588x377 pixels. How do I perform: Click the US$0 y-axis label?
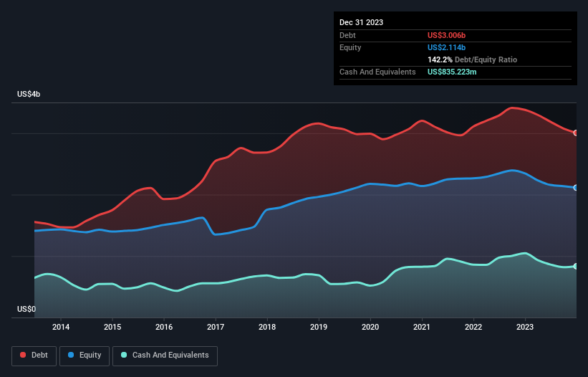click(x=26, y=309)
